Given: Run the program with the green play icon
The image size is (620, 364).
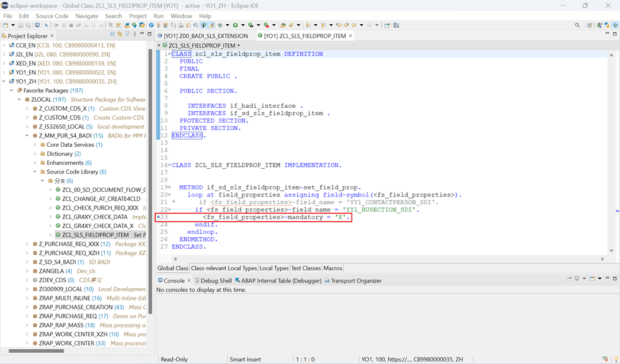Looking at the screenshot, I should [235, 25].
